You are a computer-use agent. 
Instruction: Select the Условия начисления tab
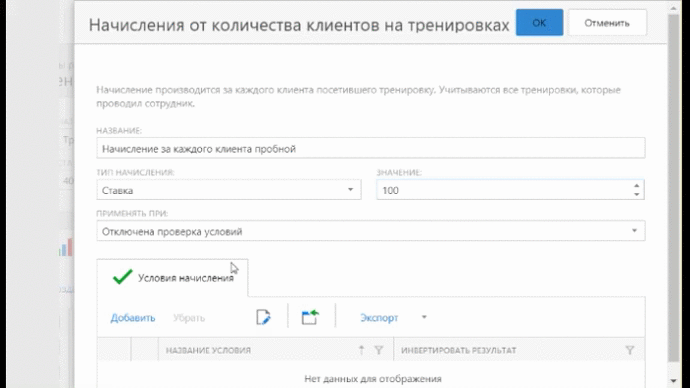pos(172,278)
